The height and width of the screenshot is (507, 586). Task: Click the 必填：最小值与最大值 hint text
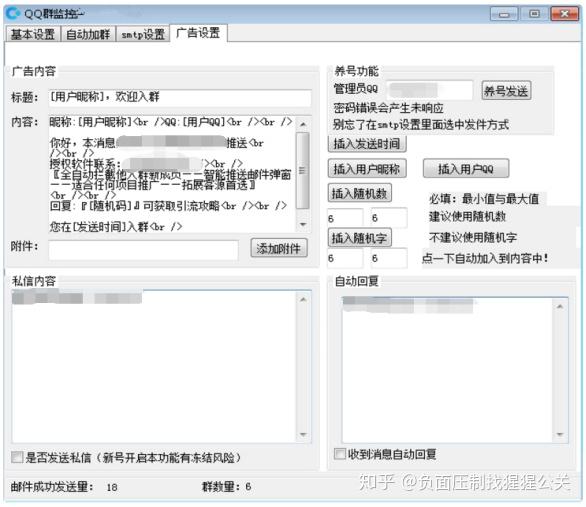click(x=484, y=198)
